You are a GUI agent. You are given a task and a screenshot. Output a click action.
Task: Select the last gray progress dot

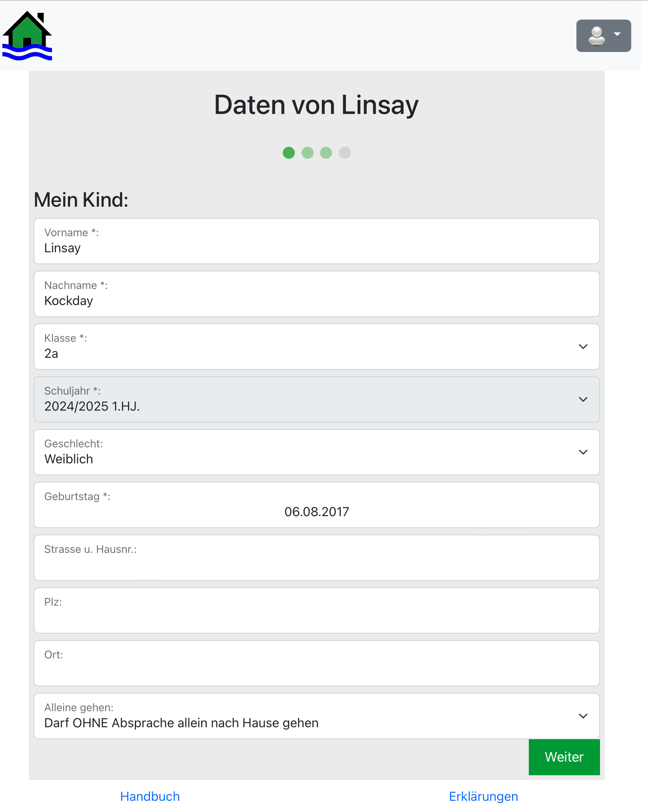click(x=344, y=153)
